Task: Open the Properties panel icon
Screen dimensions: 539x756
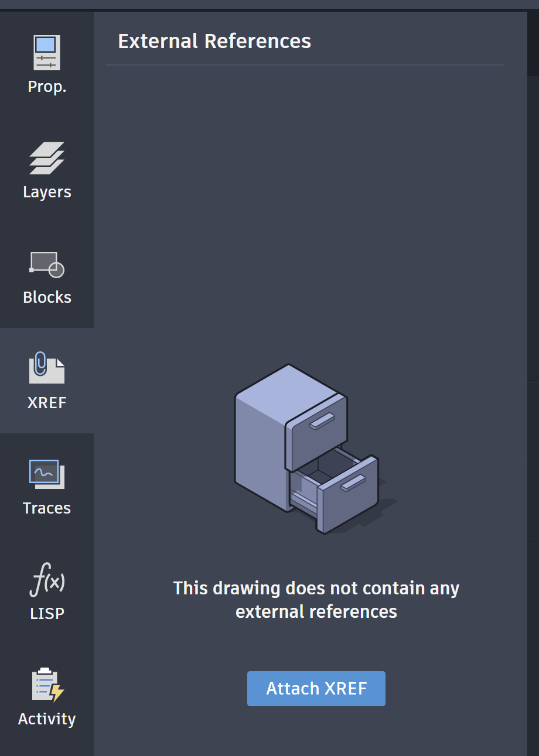Action: 47,53
